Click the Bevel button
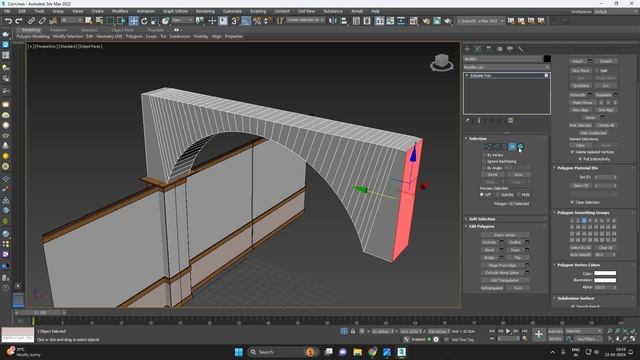 [489, 250]
